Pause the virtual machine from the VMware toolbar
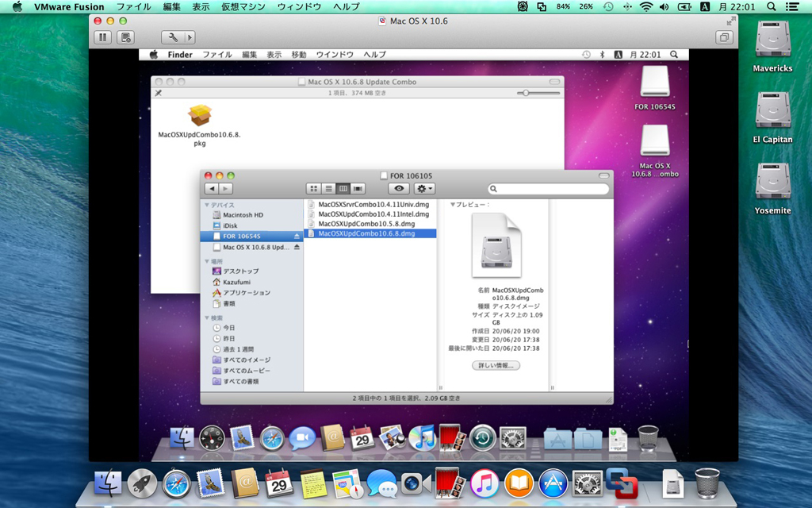The image size is (812, 508). pyautogui.click(x=102, y=37)
